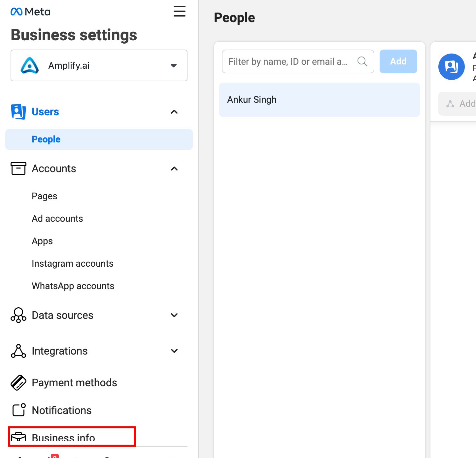Click the filter by name search field
476x458 pixels.
click(x=298, y=61)
